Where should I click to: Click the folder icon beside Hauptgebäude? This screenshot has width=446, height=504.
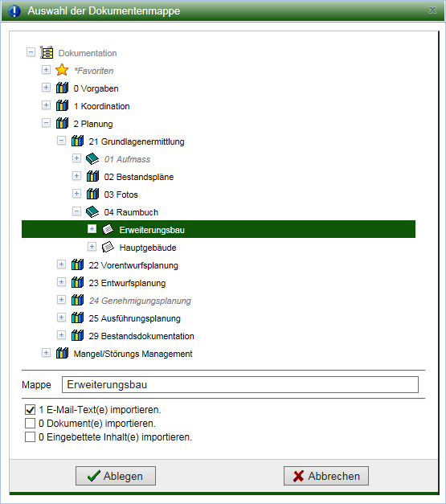click(108, 248)
